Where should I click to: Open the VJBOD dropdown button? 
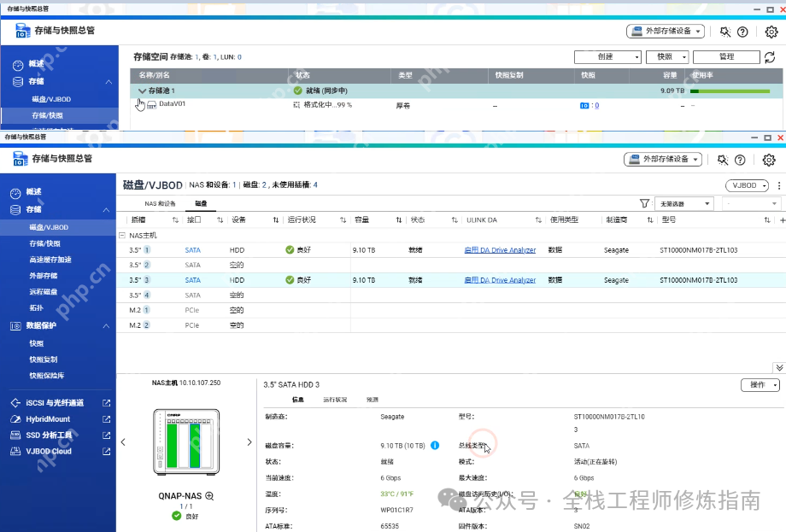(x=745, y=186)
